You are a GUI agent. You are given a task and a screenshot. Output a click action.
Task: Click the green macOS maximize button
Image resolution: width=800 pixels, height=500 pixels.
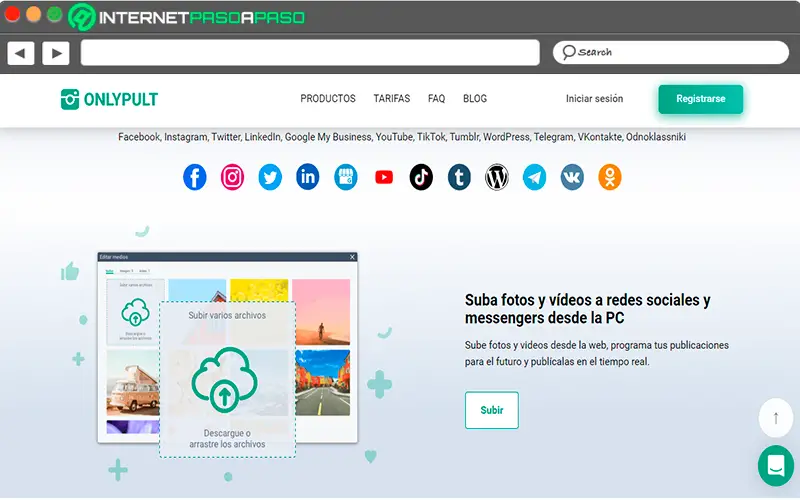pos(55,14)
